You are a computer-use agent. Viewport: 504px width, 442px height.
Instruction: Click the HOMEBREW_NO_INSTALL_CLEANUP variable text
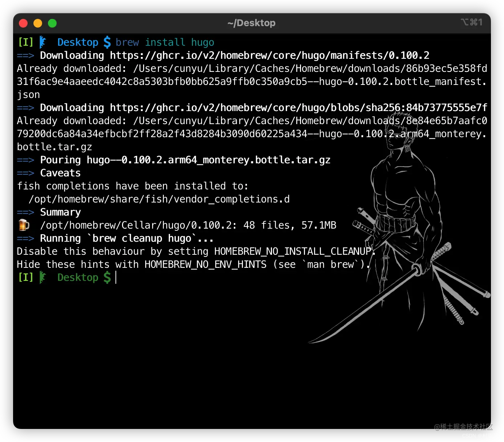click(x=293, y=251)
